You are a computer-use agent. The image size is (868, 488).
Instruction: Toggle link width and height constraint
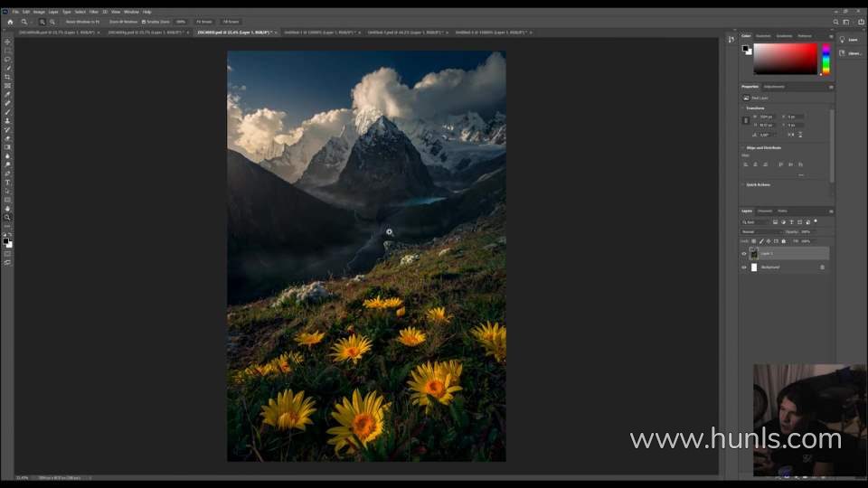(746, 120)
